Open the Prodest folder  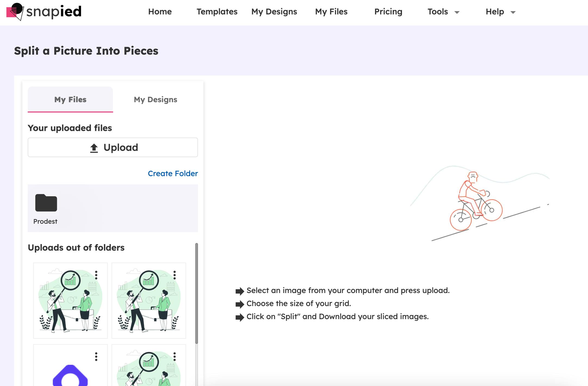coord(46,209)
